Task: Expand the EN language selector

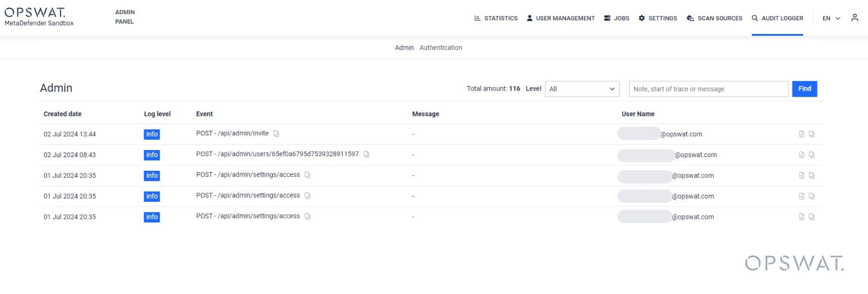Action: coord(831,18)
